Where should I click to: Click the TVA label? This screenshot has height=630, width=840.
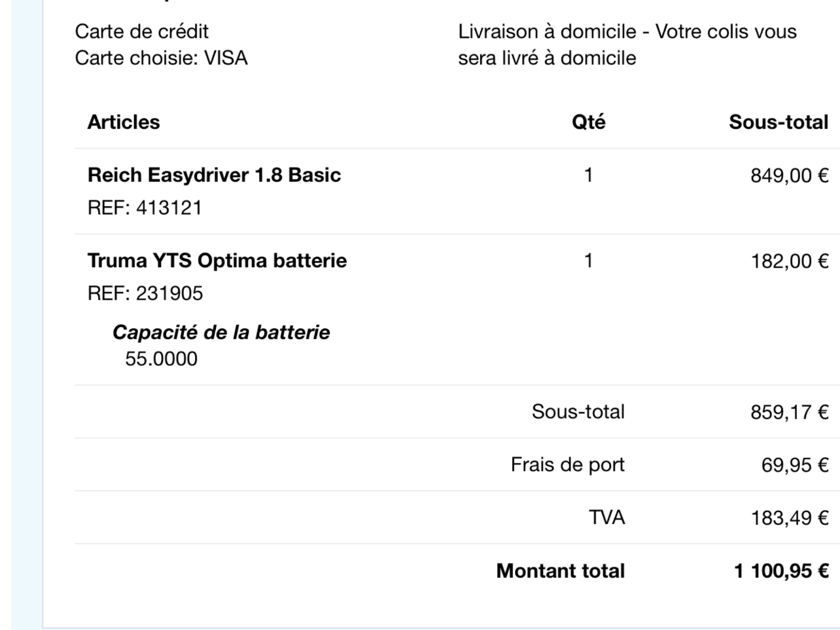[606, 518]
